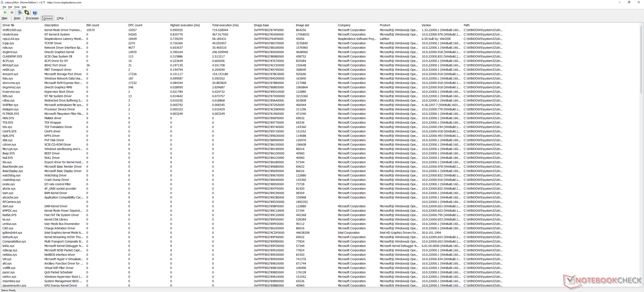The height and width of the screenshot is (292, 644).
Task: Click the "Kernel Mode Driver Framew..." description
Action: pos(63,30)
